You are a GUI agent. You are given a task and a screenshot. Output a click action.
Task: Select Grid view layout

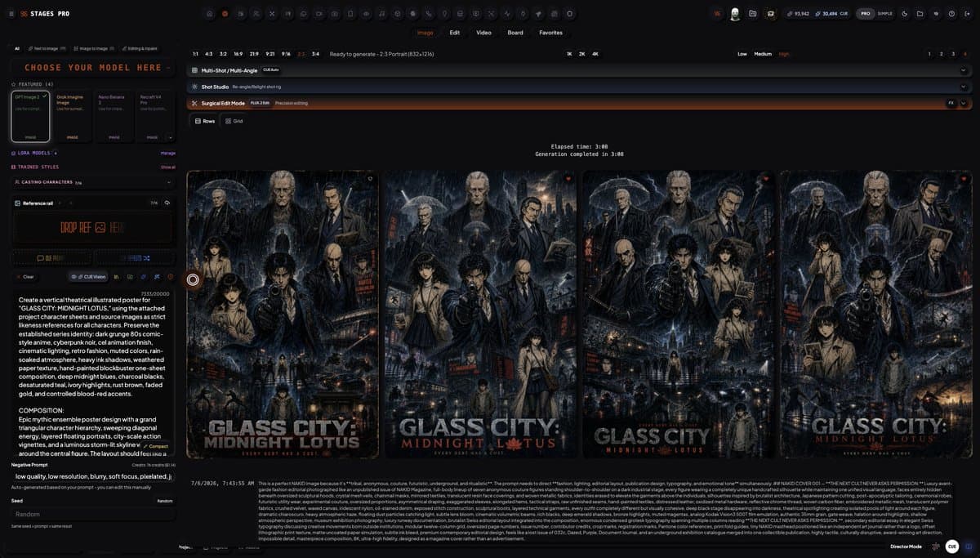[234, 121]
